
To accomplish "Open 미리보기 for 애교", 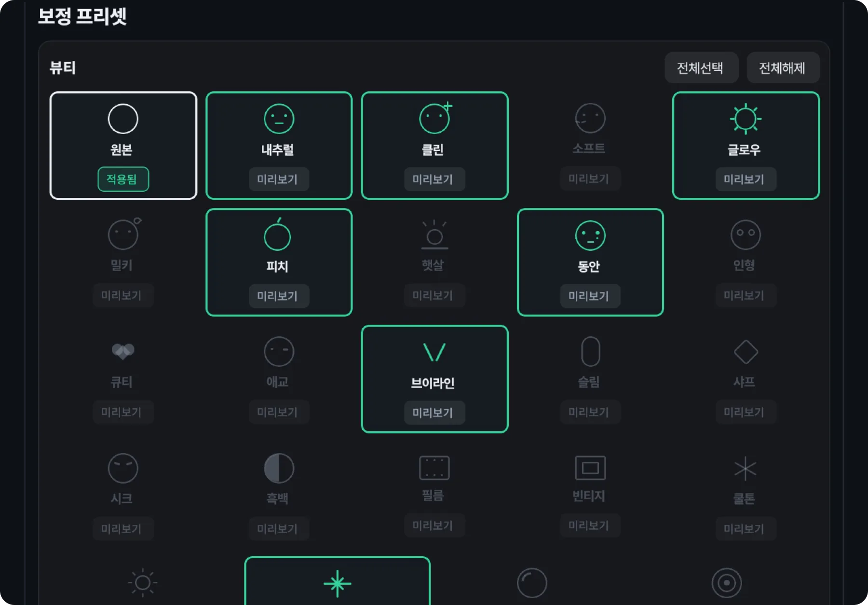I will click(x=279, y=412).
